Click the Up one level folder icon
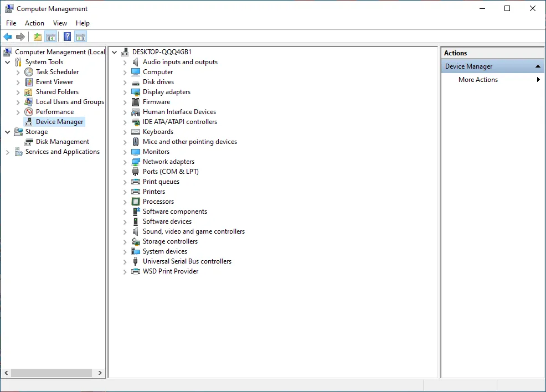This screenshot has height=392, width=546. click(x=37, y=37)
